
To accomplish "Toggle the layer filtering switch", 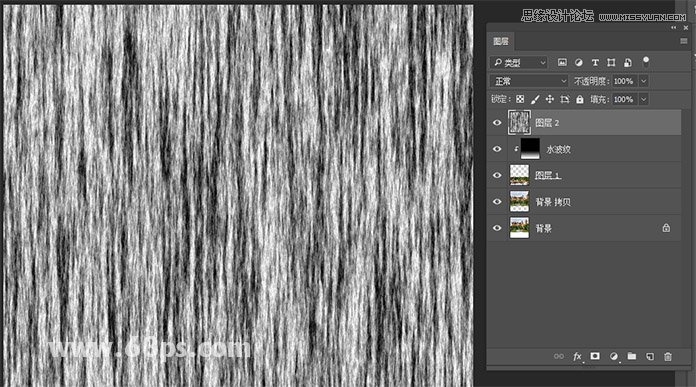I will coord(646,62).
